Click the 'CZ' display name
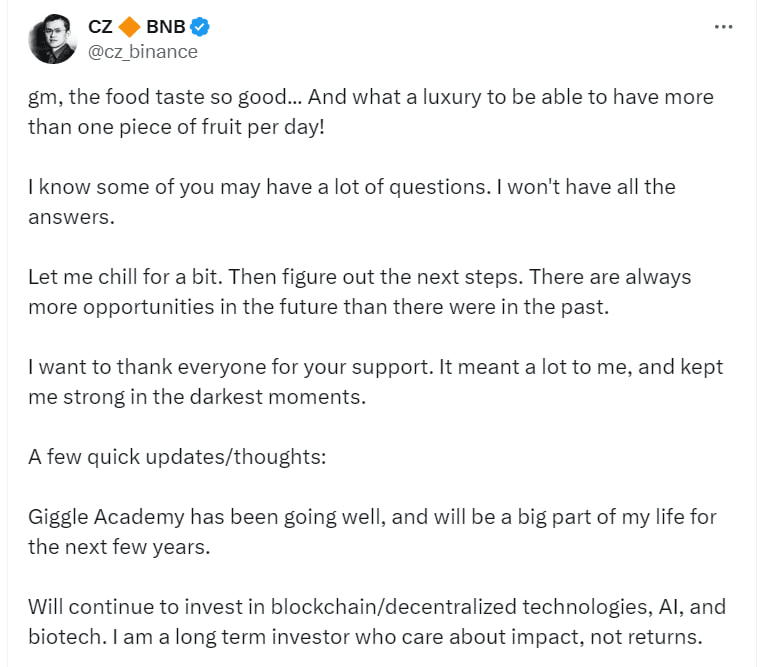 tap(100, 27)
